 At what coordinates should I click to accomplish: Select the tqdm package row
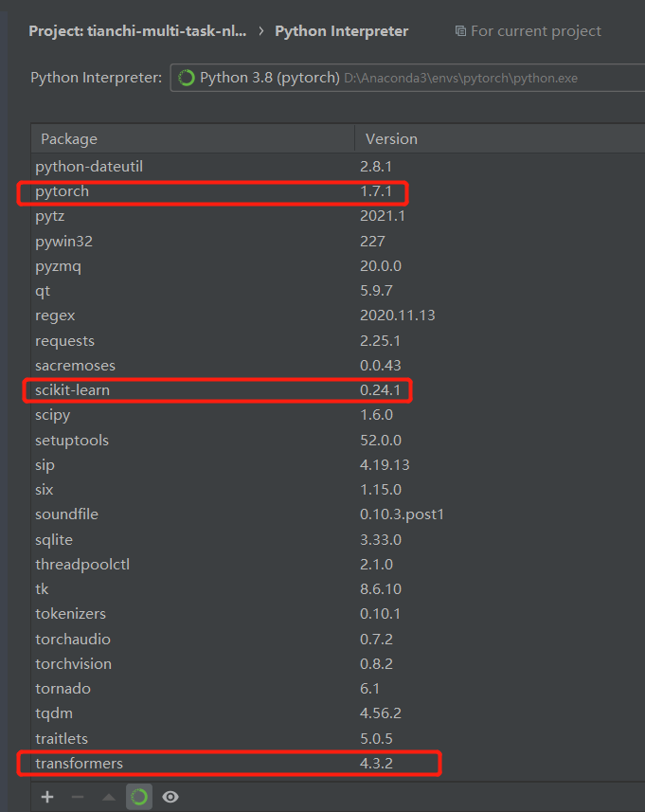(x=338, y=713)
